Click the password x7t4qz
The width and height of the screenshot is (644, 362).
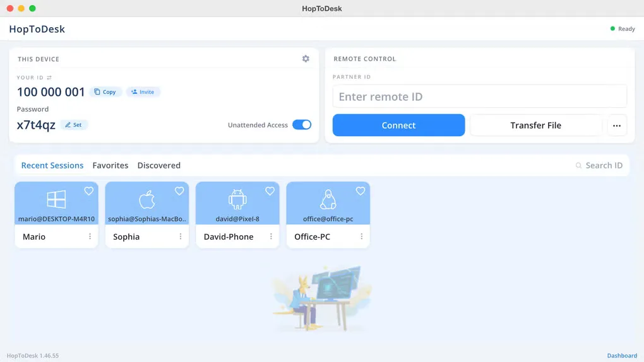(36, 125)
